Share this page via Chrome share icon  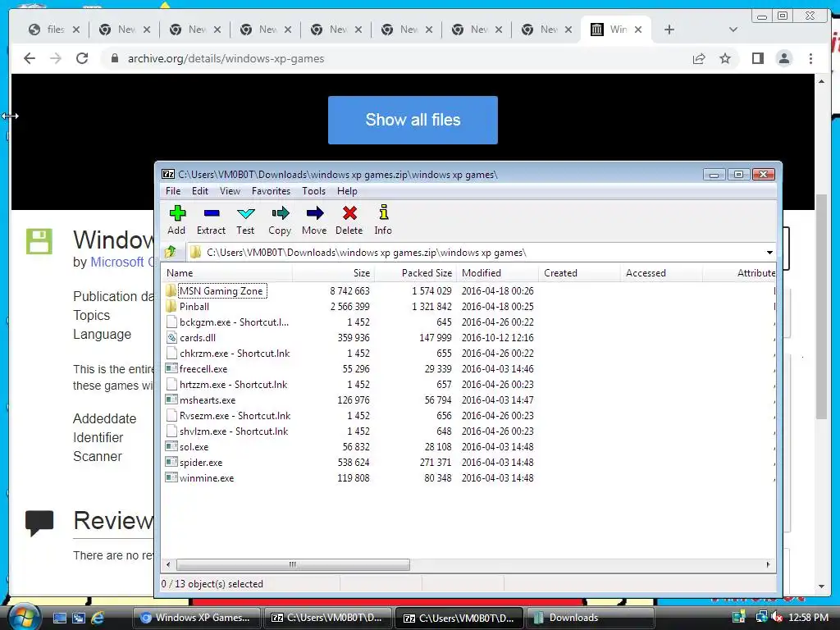click(x=699, y=58)
